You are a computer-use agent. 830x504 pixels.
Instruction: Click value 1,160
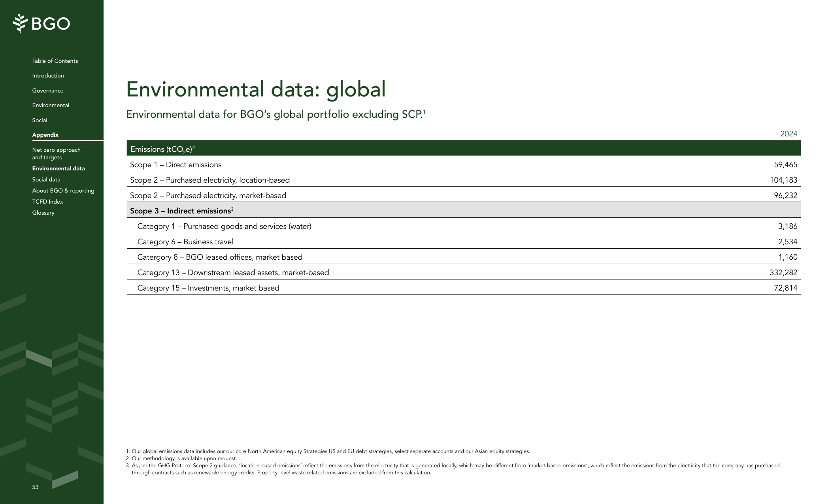point(788,257)
